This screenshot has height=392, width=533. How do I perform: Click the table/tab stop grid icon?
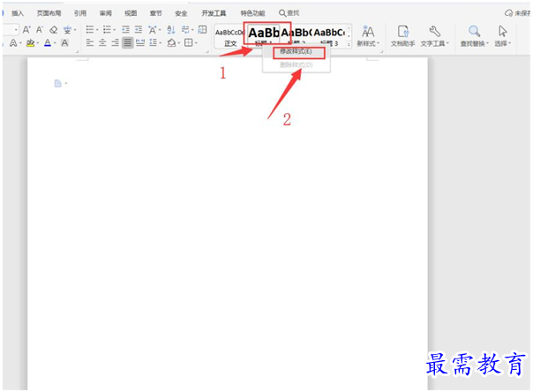click(x=203, y=30)
